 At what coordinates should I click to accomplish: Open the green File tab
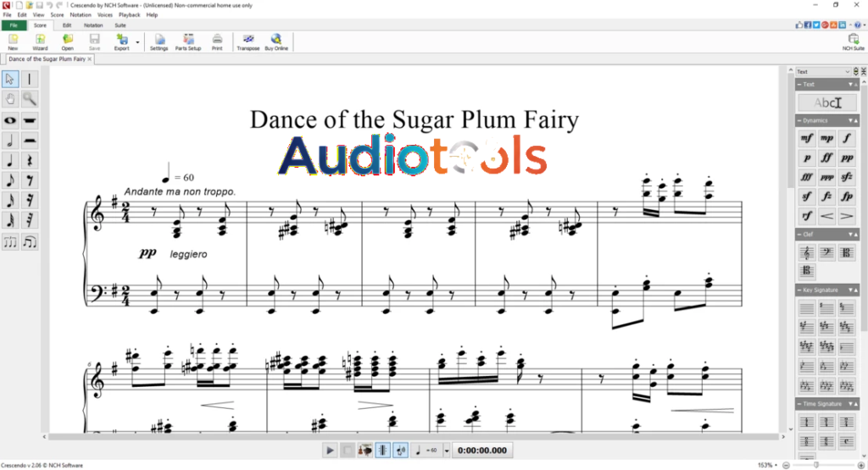tap(14, 25)
